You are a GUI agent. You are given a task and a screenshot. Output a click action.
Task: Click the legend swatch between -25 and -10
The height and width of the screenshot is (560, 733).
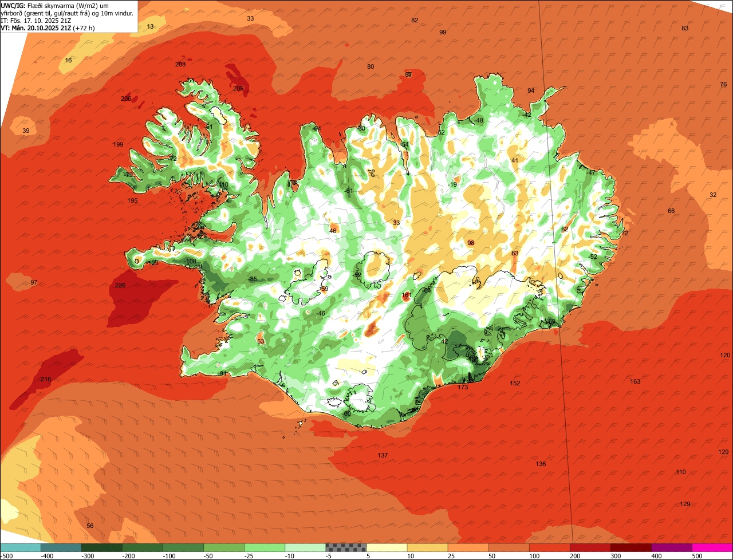(x=265, y=547)
